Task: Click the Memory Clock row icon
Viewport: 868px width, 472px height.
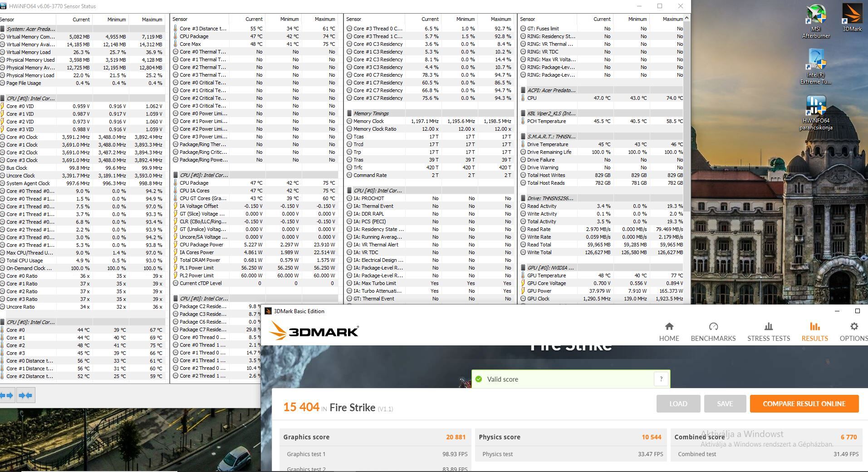Action: coord(349,121)
